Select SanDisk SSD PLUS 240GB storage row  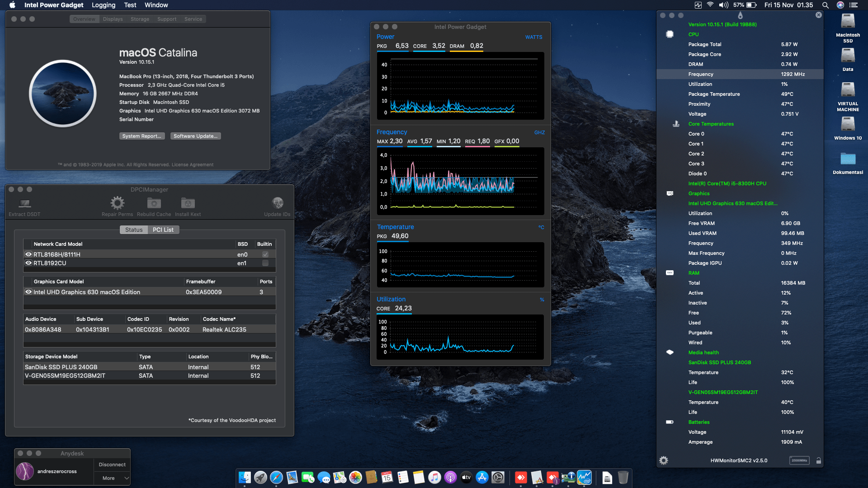(149, 367)
